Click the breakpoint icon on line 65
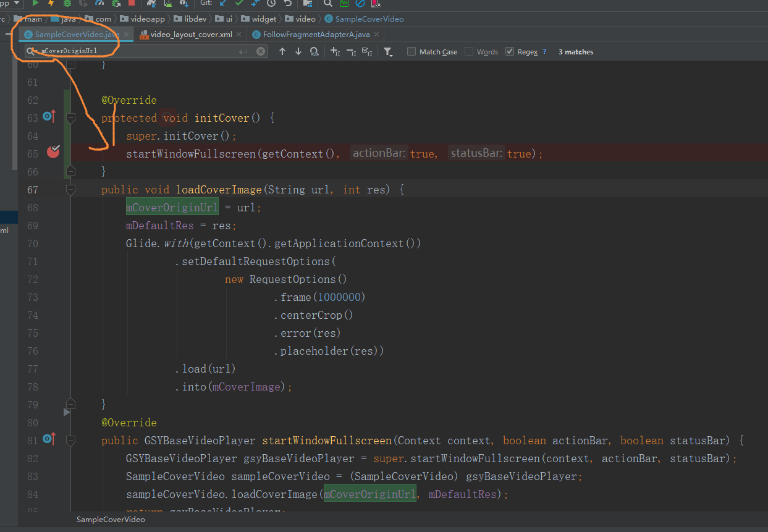 coord(53,151)
